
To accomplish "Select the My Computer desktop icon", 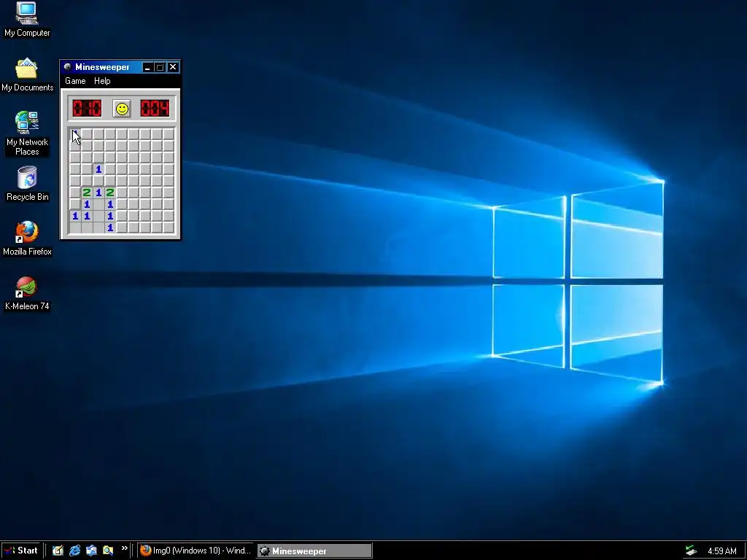I will pyautogui.click(x=27, y=20).
